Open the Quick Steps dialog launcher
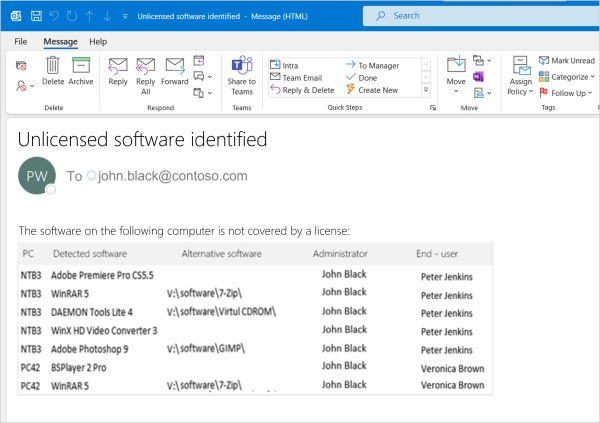 click(x=433, y=108)
